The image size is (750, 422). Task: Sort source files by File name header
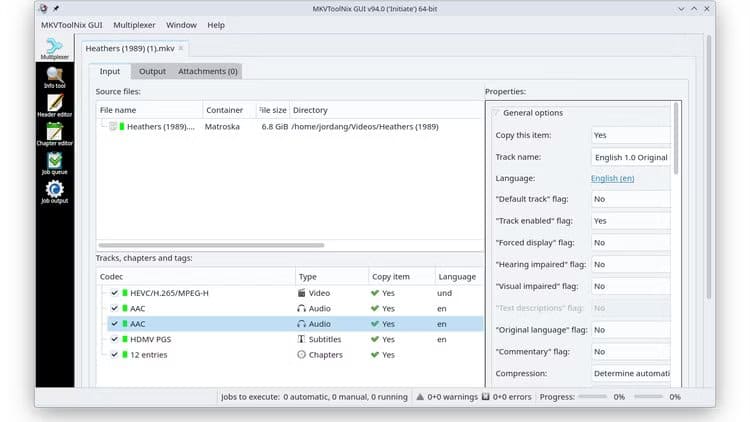pos(149,110)
